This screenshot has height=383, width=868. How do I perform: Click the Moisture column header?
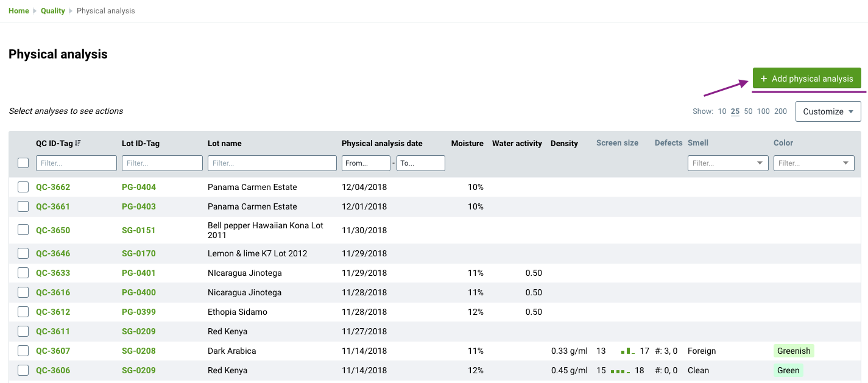coord(467,144)
